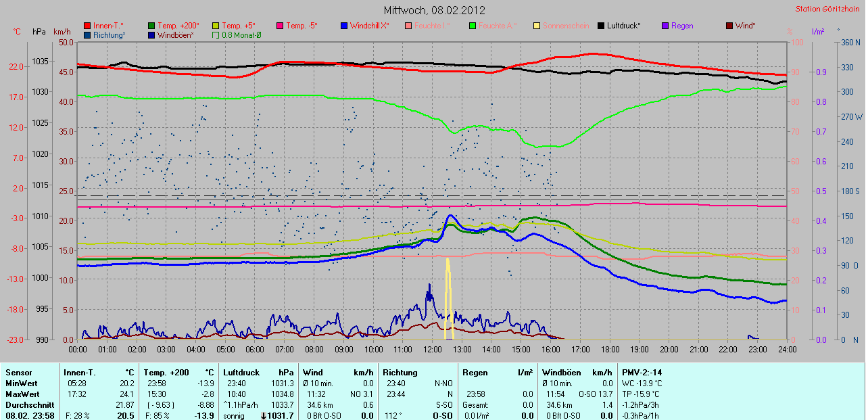Viewport: 868px width, 420px height.
Task: Select the Innen-T.* legend label
Action: (x=108, y=26)
